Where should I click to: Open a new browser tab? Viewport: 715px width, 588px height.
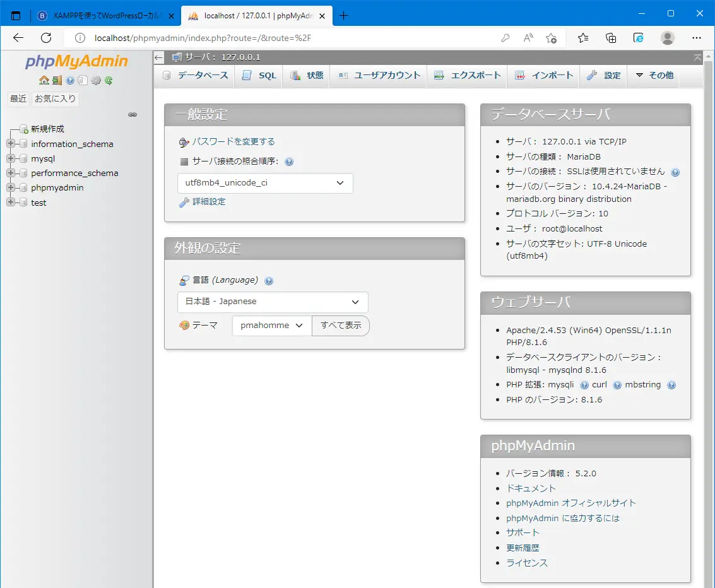(343, 16)
